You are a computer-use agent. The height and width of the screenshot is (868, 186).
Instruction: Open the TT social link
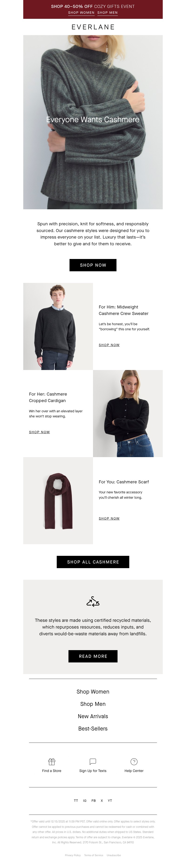click(x=76, y=801)
